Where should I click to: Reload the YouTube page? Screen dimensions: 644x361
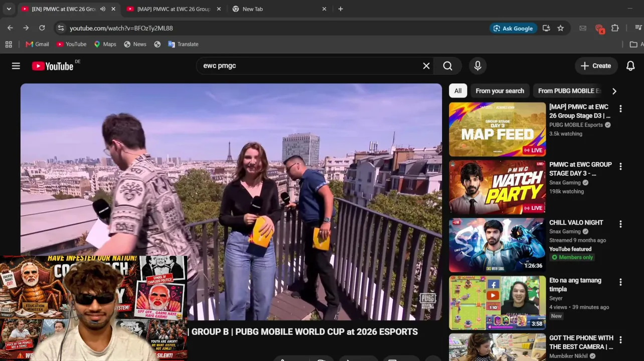tap(42, 28)
